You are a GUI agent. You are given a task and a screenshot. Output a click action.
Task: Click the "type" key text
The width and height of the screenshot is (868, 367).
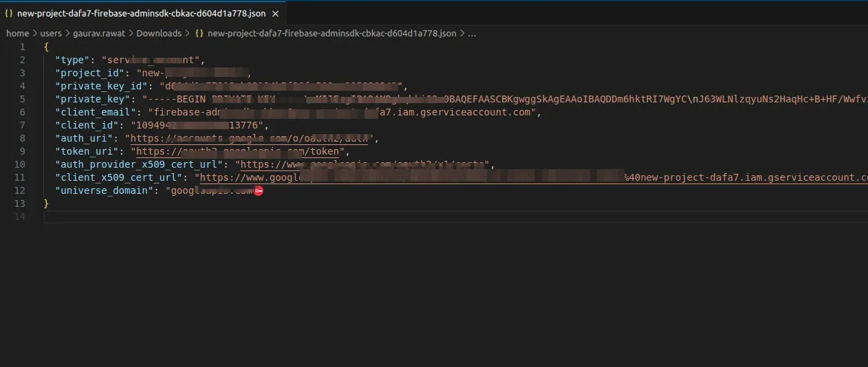tap(73, 60)
